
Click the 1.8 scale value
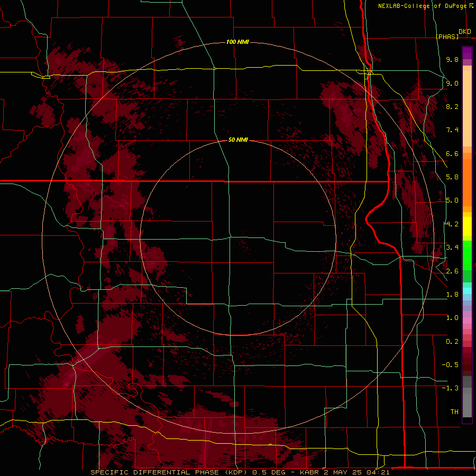coord(452,295)
